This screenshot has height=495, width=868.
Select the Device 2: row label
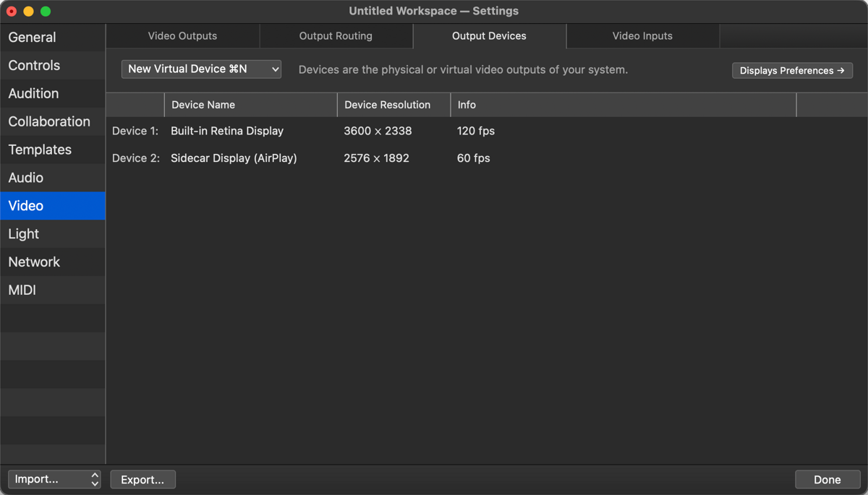click(x=136, y=158)
